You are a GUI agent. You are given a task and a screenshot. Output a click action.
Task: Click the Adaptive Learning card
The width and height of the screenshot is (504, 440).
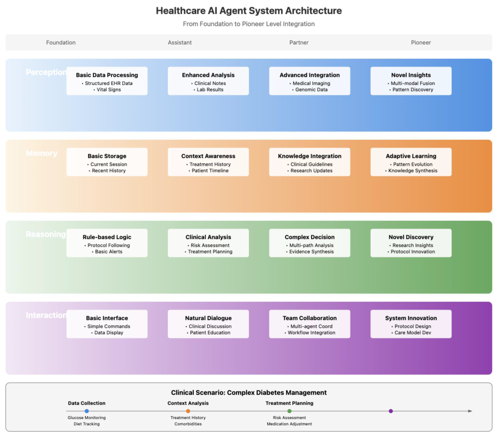coord(411,162)
